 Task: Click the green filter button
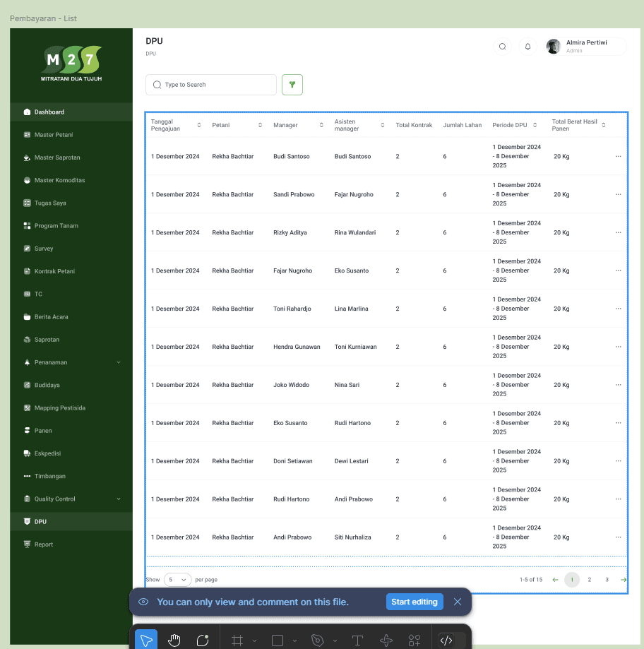292,85
